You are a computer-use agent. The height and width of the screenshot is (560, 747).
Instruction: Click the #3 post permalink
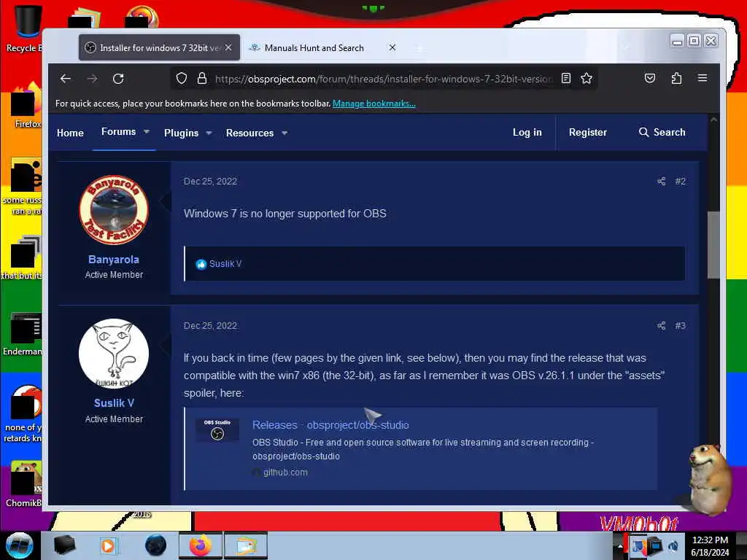(x=681, y=326)
